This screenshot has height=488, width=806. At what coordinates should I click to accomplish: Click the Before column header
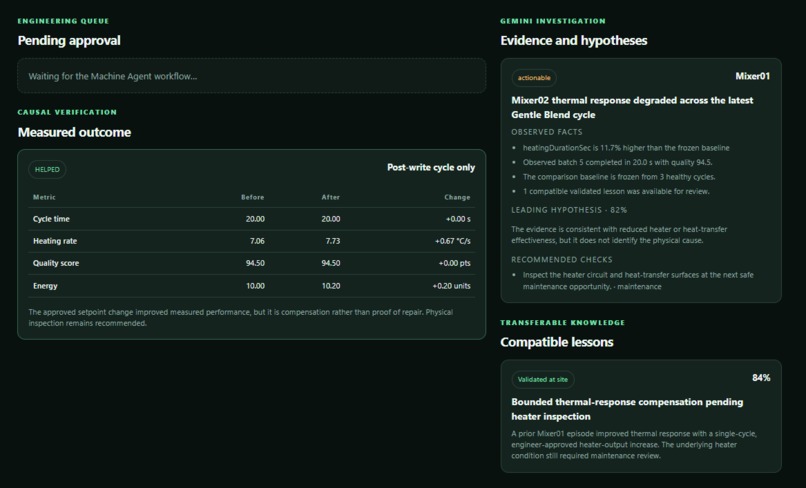point(252,197)
